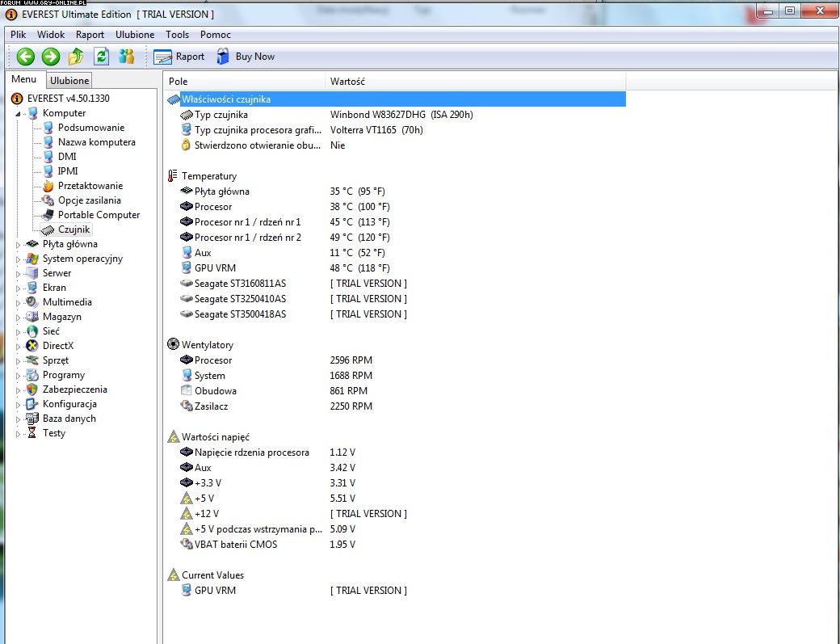The image size is (840, 644).
Task: Click the Temperatury thermometer icon
Action: click(x=173, y=175)
